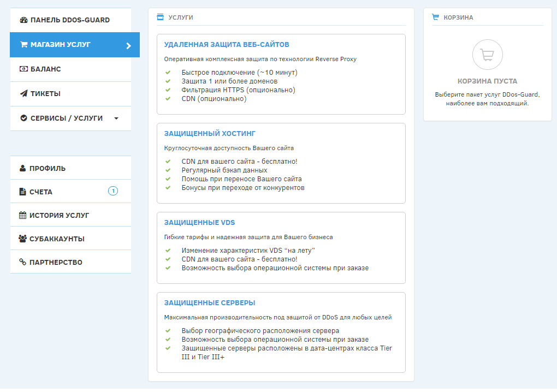Click 'Гибкие тарифы и надежная защита' description

tap(248, 237)
